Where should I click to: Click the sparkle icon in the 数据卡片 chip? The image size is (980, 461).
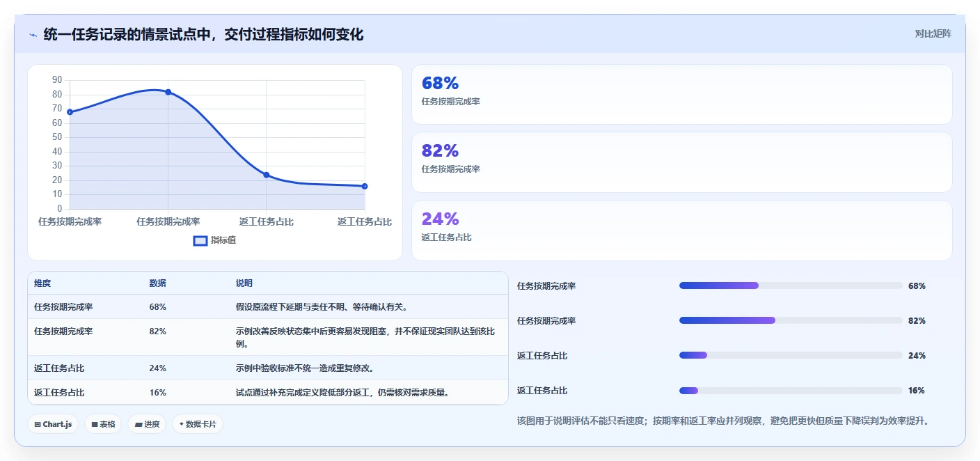click(x=182, y=424)
